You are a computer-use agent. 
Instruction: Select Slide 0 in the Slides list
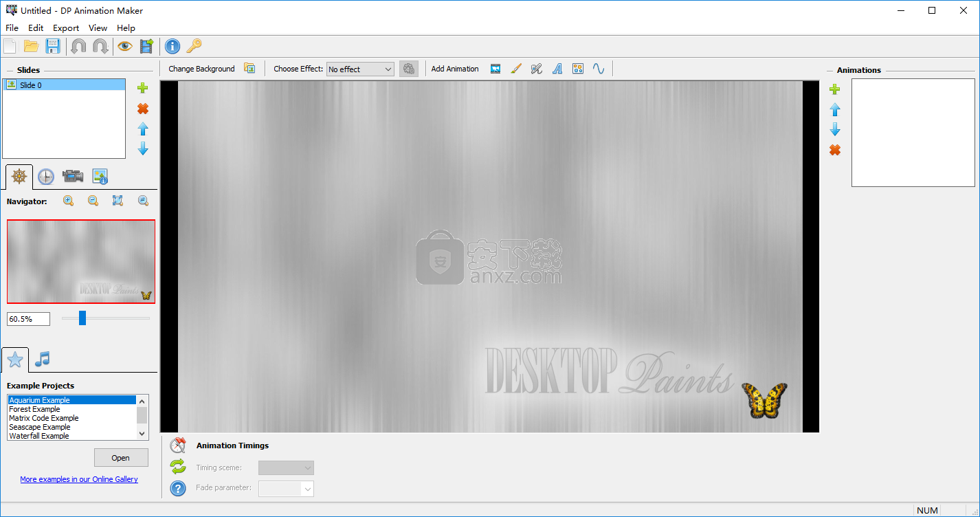coord(64,85)
